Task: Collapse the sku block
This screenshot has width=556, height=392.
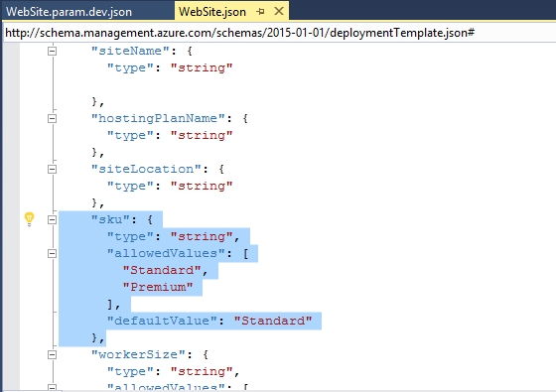Action: pos(52,219)
